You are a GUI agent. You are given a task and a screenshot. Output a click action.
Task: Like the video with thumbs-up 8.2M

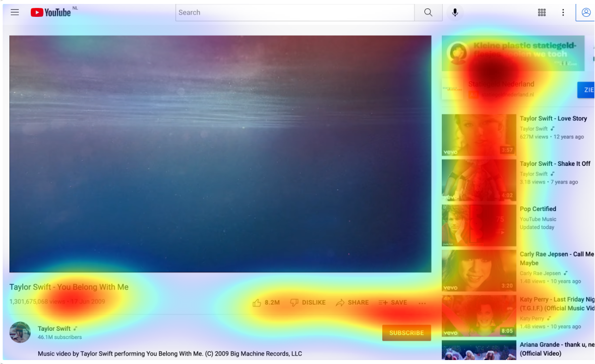(x=266, y=302)
